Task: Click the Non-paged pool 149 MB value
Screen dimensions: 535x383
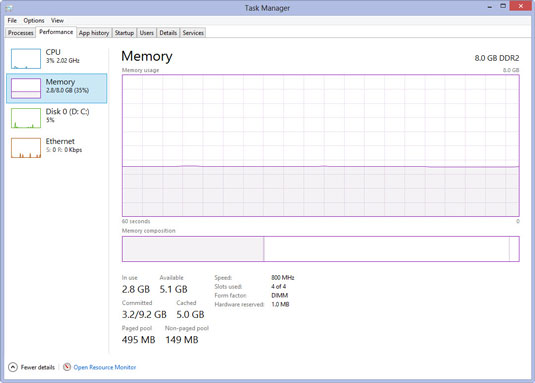Action: 182,340
